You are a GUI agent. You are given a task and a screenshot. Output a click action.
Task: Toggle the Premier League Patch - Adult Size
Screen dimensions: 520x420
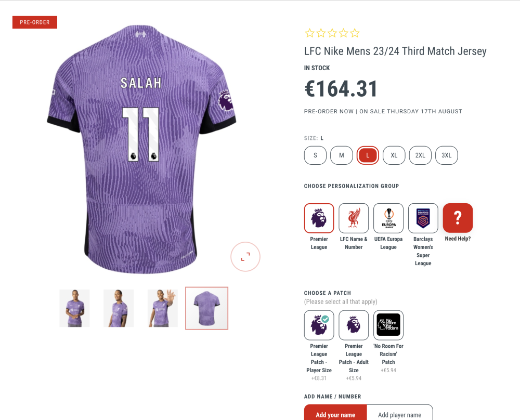pyautogui.click(x=354, y=325)
